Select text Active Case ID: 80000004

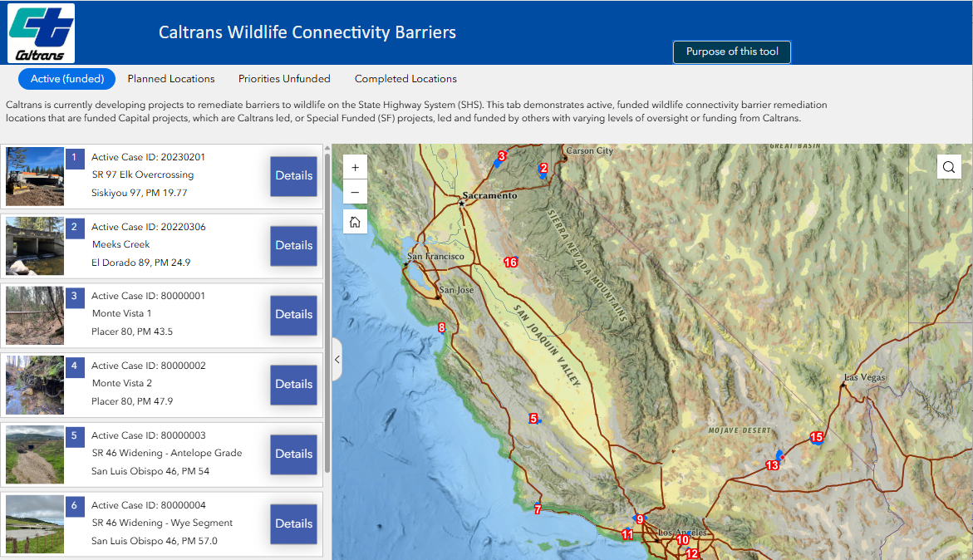tap(148, 505)
